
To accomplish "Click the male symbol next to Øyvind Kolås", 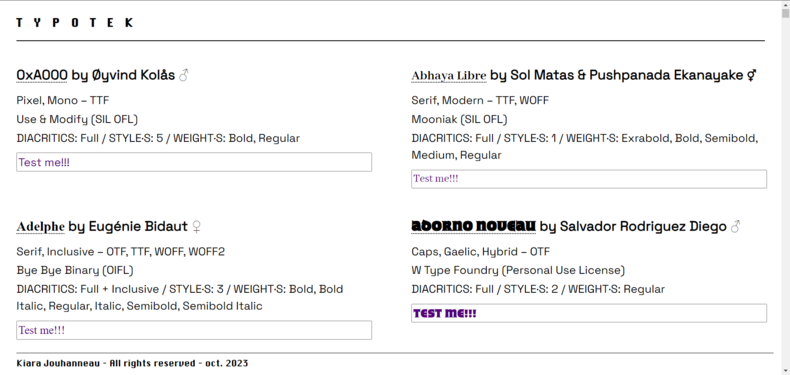I will click(x=184, y=76).
